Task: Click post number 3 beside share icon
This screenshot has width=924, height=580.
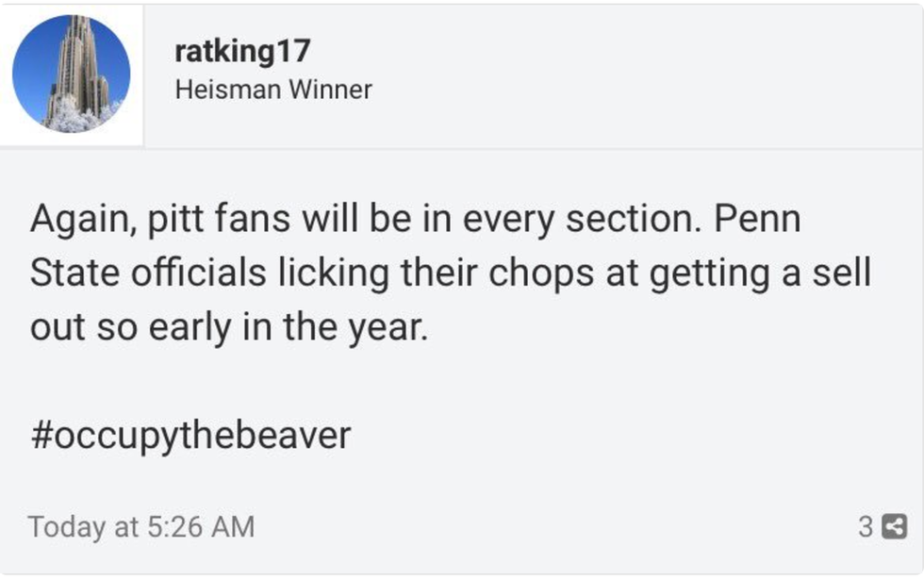Action: pyautogui.click(x=866, y=527)
